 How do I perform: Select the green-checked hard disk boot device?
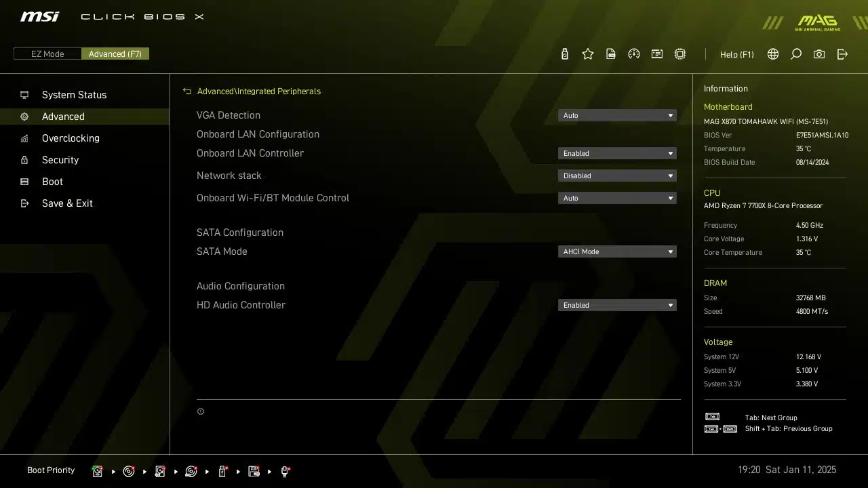[98, 471]
